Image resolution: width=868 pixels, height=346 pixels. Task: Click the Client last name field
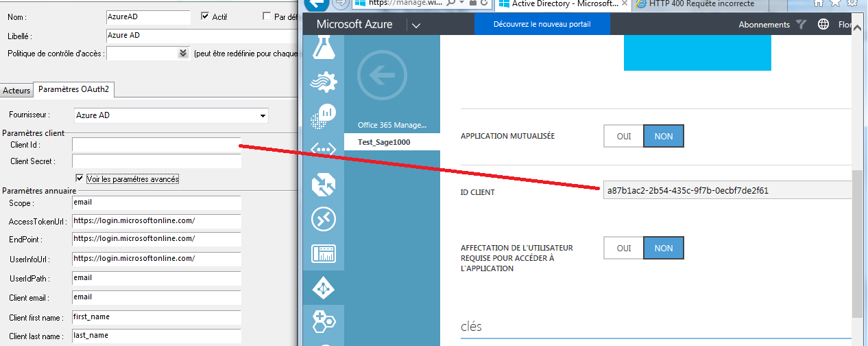pos(156,336)
